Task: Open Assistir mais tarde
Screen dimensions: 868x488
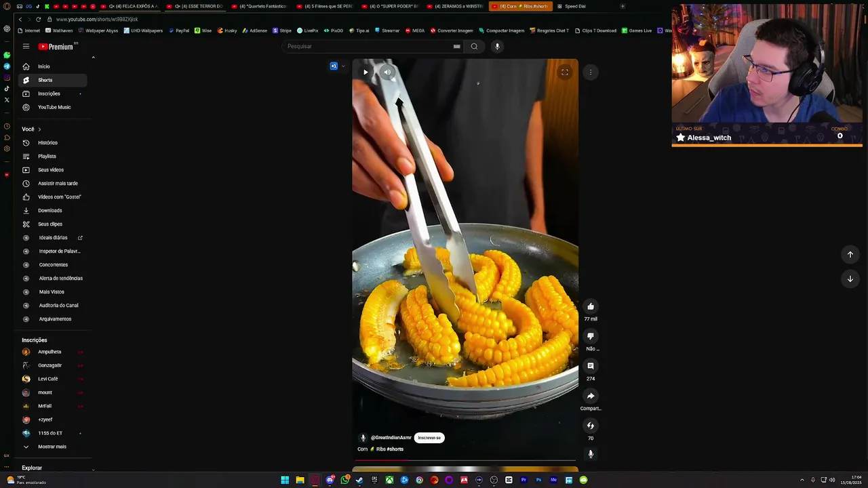Action: click(53, 183)
